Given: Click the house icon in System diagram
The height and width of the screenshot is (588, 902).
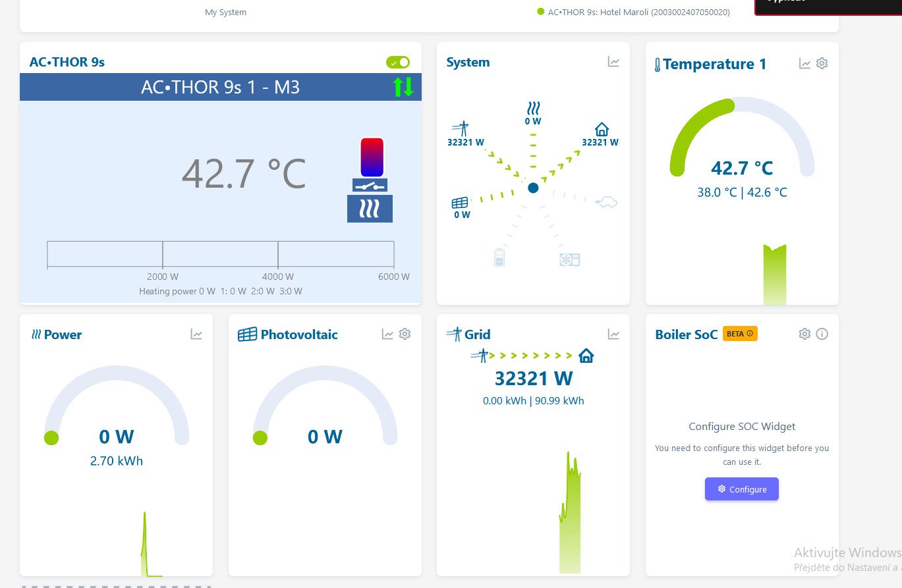Looking at the screenshot, I should (602, 129).
